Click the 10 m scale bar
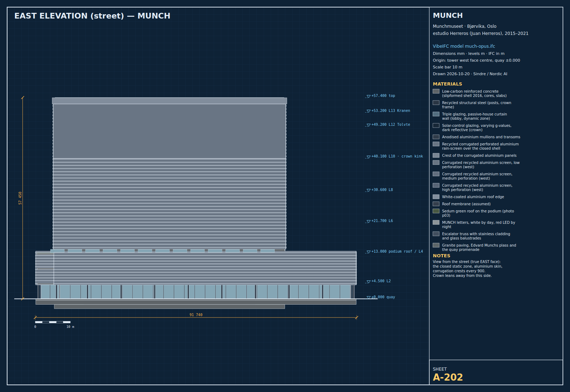The height and width of the screenshot is (392, 570). tap(53, 322)
